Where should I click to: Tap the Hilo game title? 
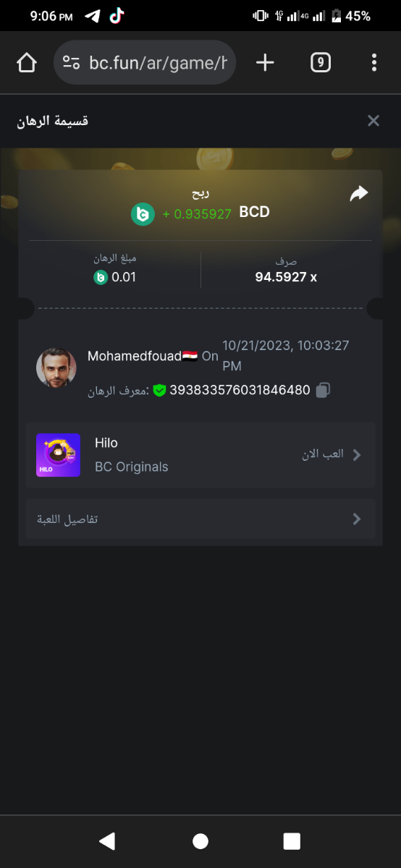[x=106, y=443]
